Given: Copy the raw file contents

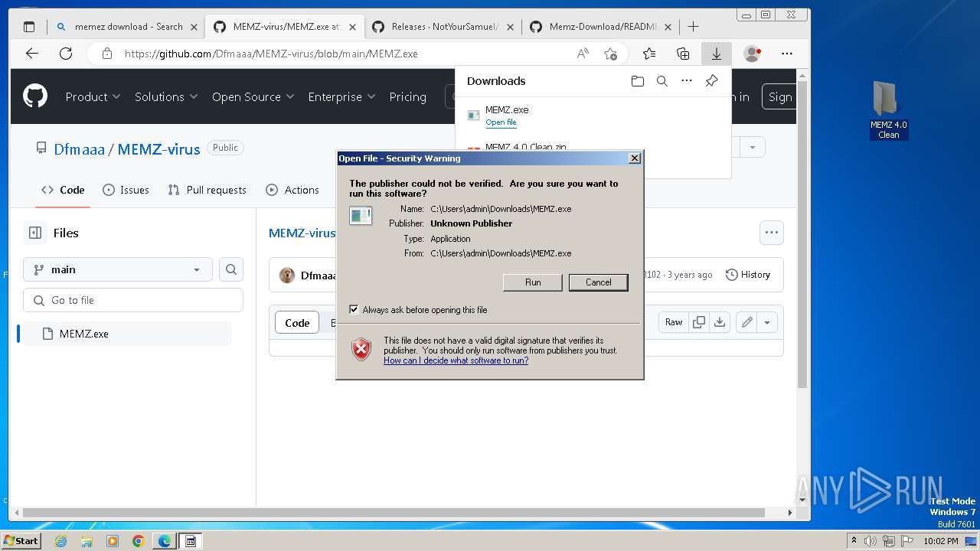Looking at the screenshot, I should [699, 322].
